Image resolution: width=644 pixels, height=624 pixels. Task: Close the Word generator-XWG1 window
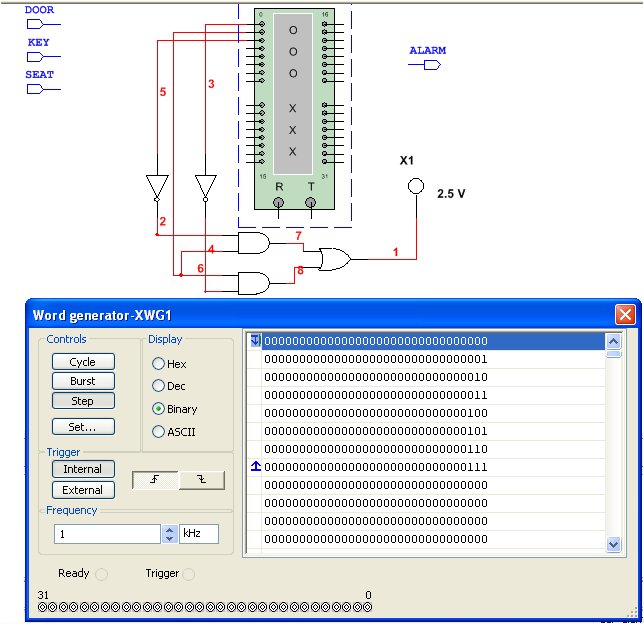pos(625,314)
